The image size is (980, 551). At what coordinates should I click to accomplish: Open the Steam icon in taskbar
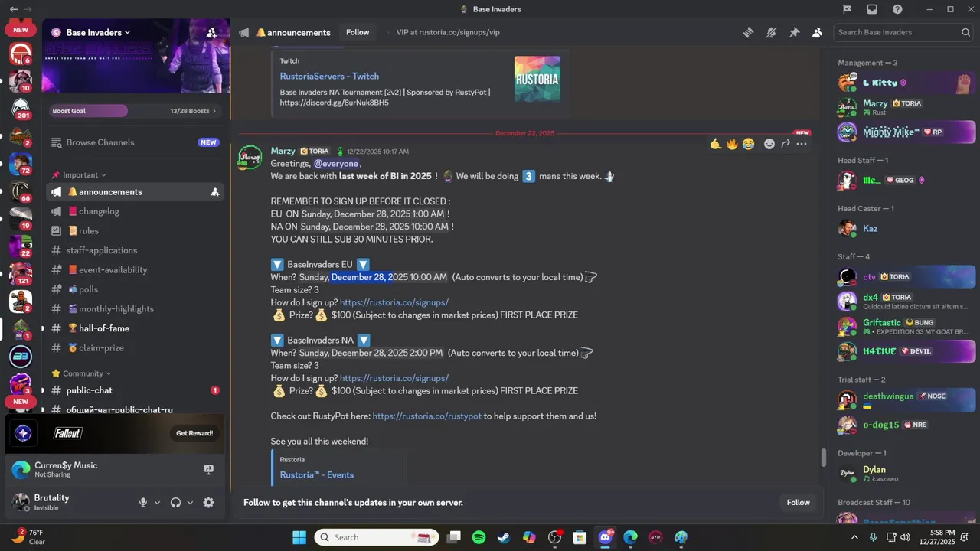coord(504,537)
